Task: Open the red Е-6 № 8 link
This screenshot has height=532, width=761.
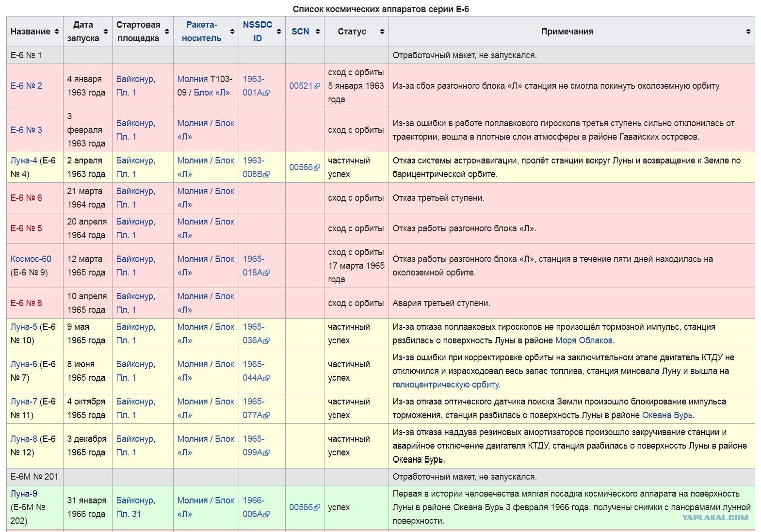Action: coord(26,303)
